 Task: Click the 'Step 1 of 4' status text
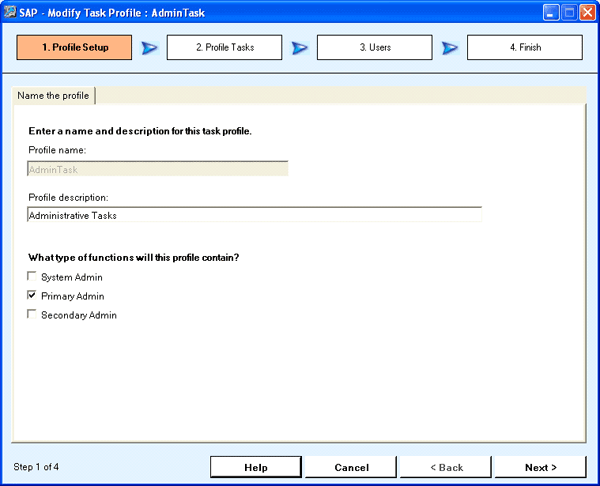pyautogui.click(x=36, y=467)
